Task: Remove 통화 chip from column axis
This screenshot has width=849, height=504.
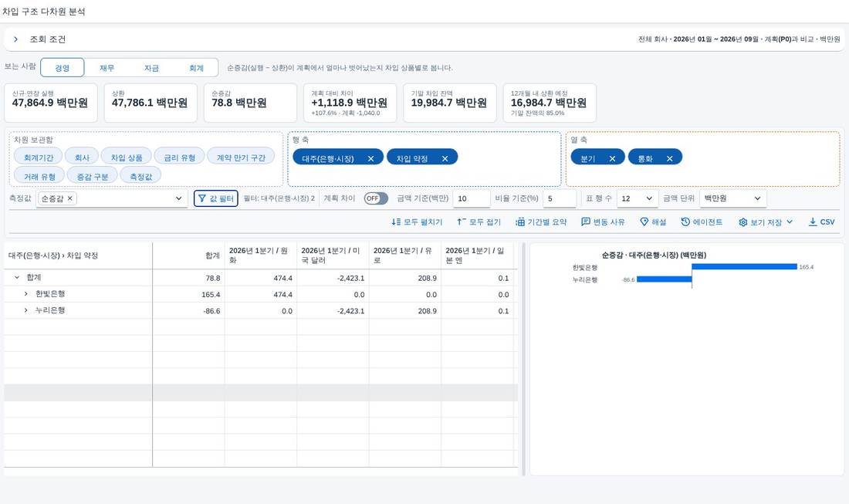Action: click(x=670, y=159)
